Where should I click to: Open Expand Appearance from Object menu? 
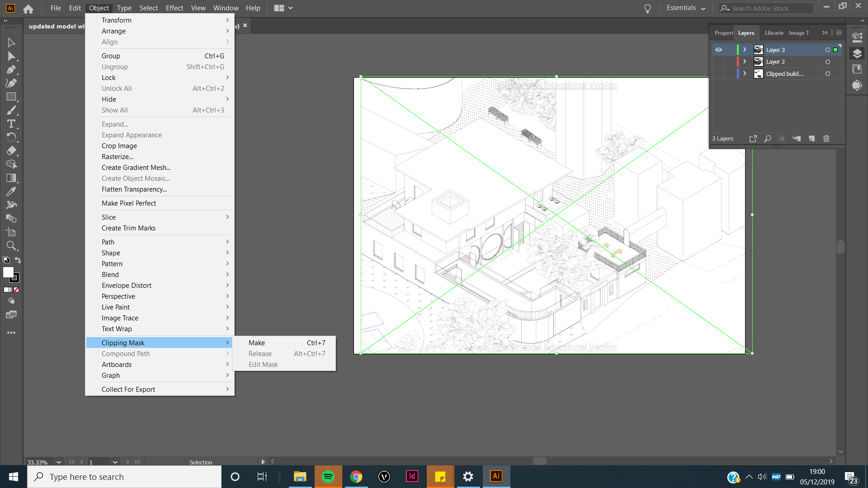(131, 135)
